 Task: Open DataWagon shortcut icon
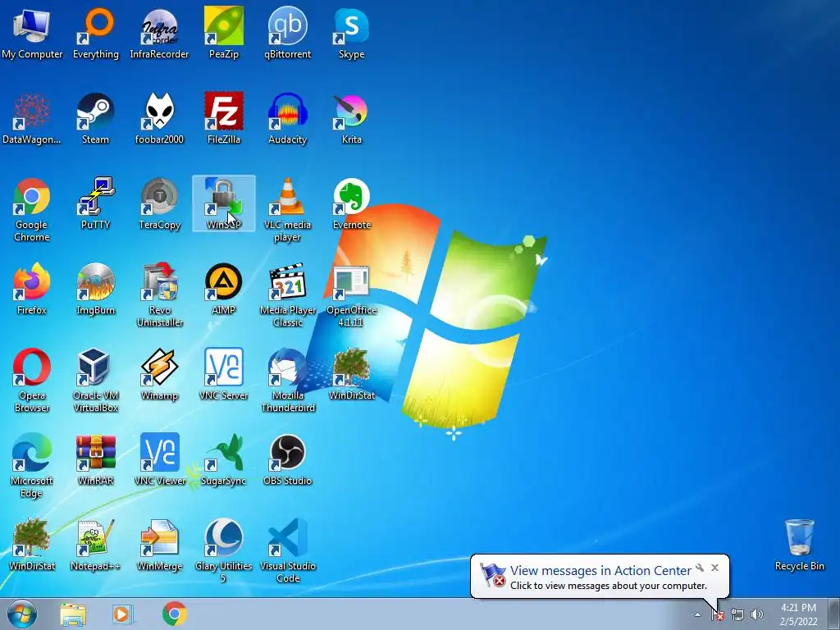[x=32, y=119]
